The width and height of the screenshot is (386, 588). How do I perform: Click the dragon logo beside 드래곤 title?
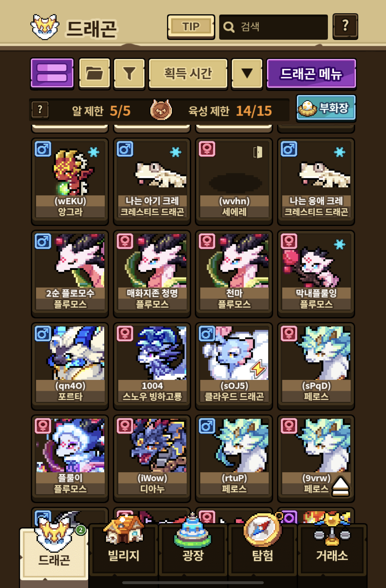pyautogui.click(x=45, y=27)
